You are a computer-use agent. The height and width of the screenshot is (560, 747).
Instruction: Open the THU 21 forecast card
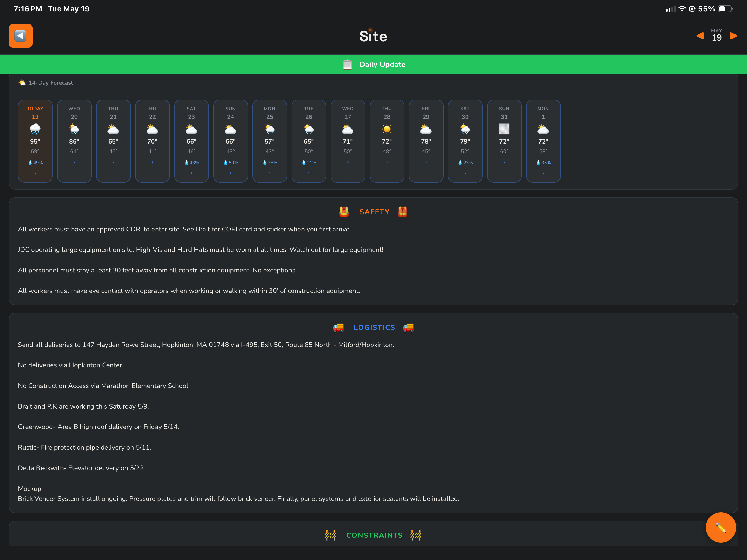[113, 141]
